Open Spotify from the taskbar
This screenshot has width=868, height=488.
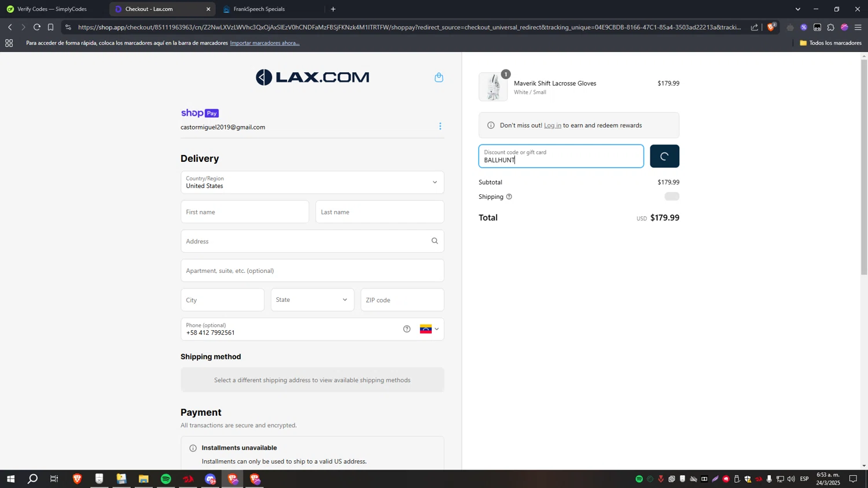point(166,479)
